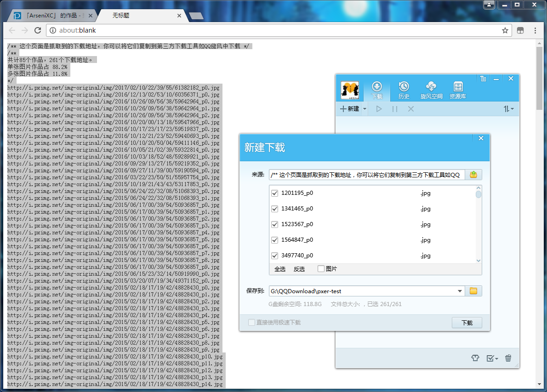Click the text 共计85个作品，261个下载地址
The height and width of the screenshot is (392, 547).
[x=50, y=60]
